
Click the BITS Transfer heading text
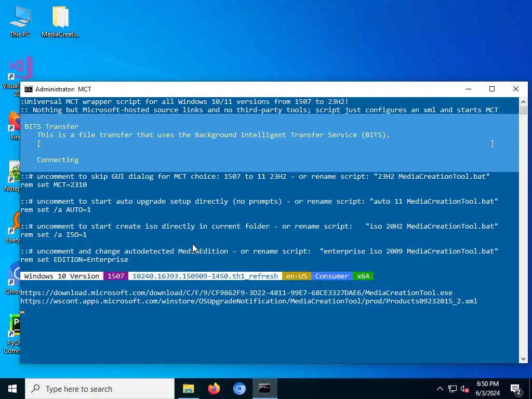pyautogui.click(x=51, y=127)
